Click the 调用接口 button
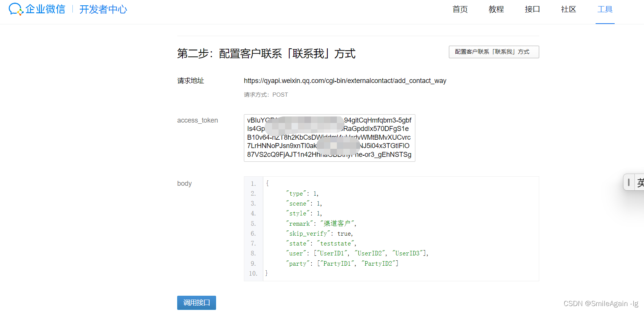 [197, 303]
